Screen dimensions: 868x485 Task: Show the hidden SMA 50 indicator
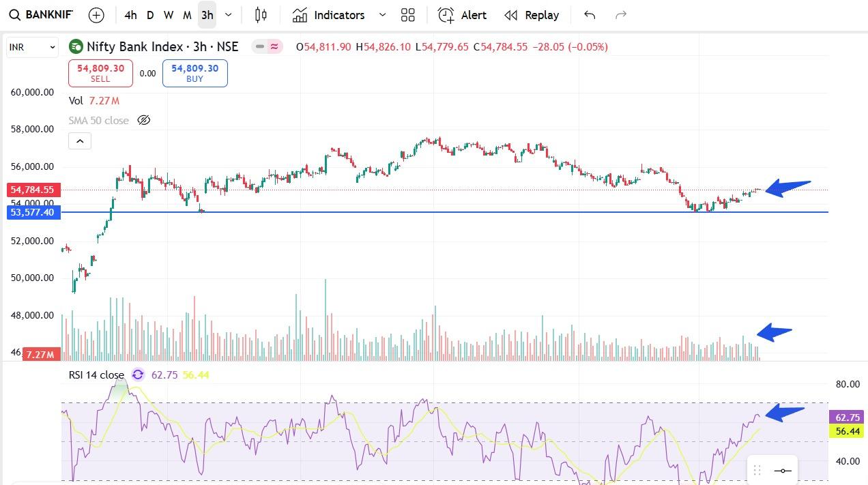[143, 120]
